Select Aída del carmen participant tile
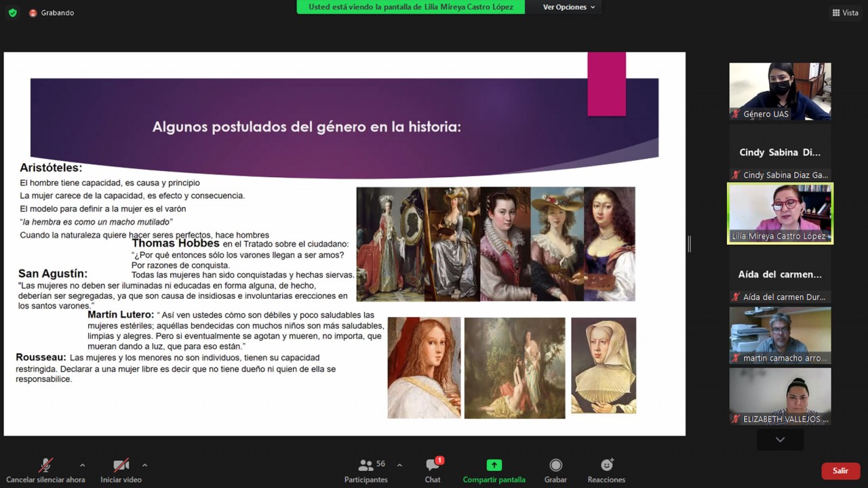The height and width of the screenshot is (488, 868). tap(780, 275)
